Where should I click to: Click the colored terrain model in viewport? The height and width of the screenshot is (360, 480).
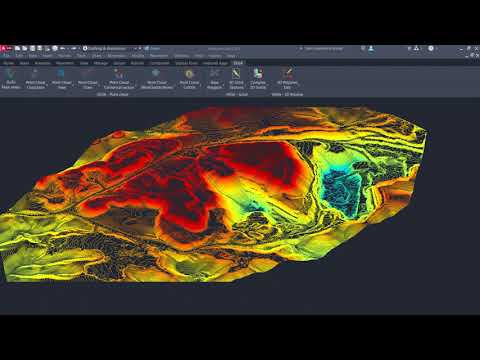coord(213,193)
